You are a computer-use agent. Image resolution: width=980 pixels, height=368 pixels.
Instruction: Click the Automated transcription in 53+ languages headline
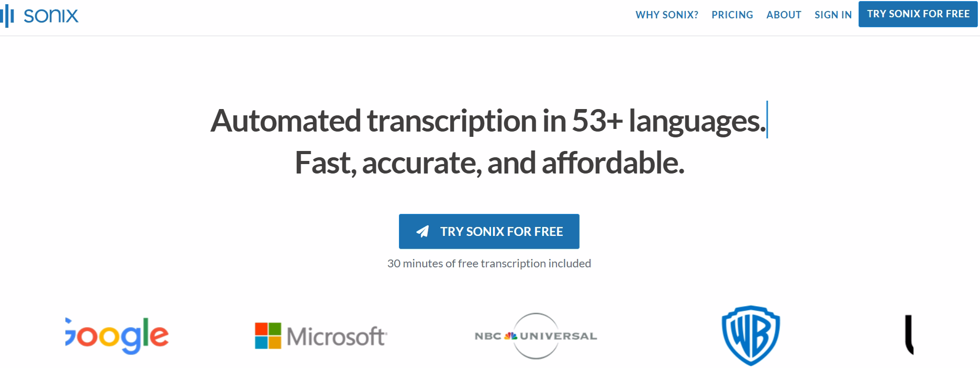point(488,121)
